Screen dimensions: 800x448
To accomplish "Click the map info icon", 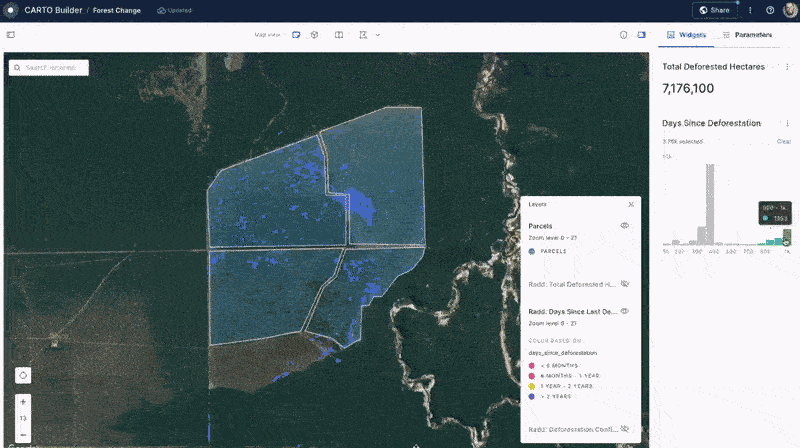I will 623,35.
